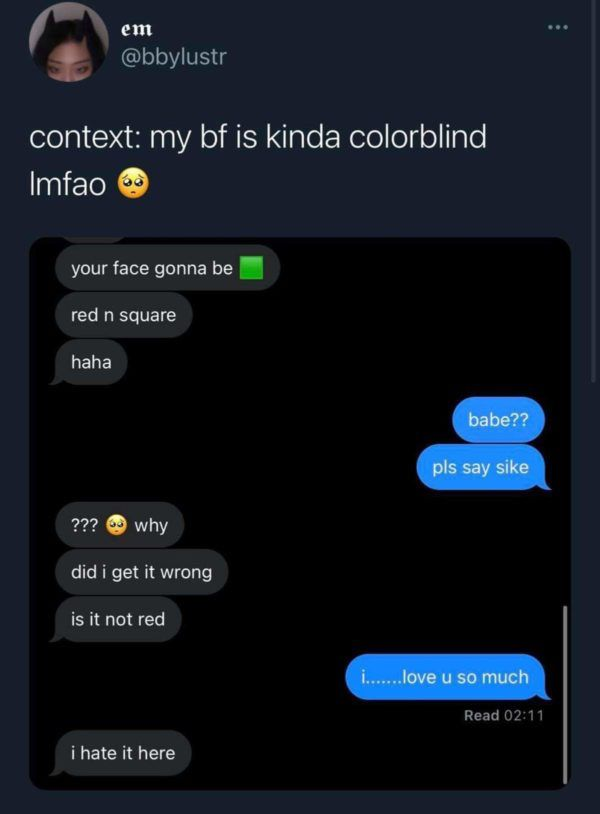Select the blue "babe??" message bubble
This screenshot has width=600, height=814.
[498, 419]
